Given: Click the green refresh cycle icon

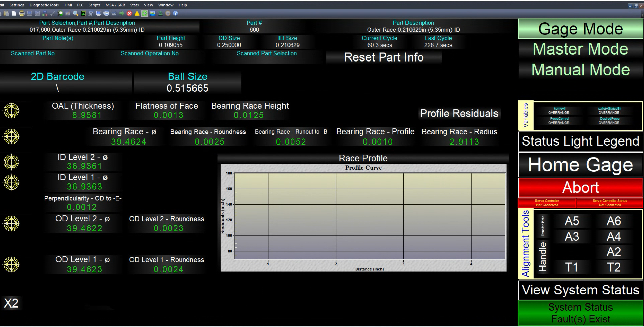Looking at the screenshot, I should [x=145, y=13].
